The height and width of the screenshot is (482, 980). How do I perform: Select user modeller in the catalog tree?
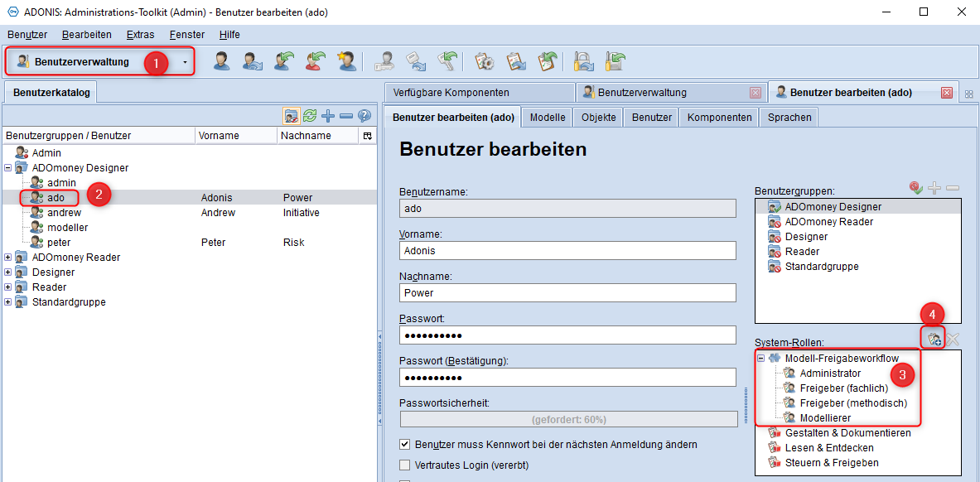(x=67, y=228)
